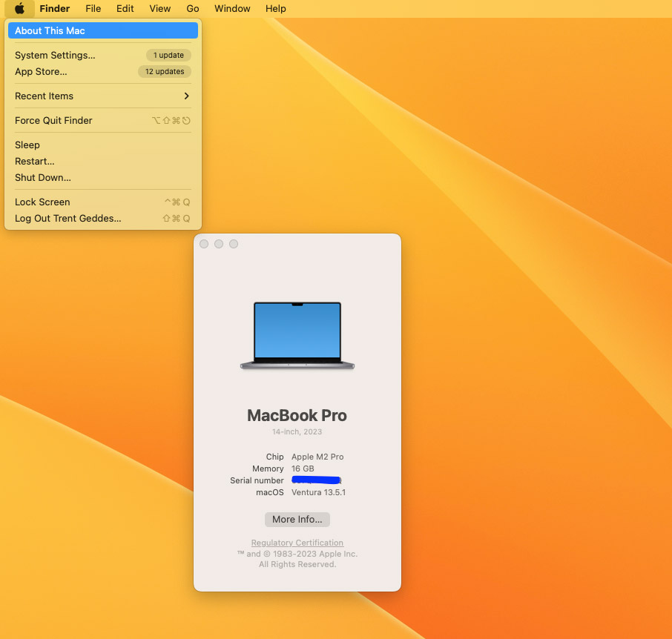Choose Shut Down option

coord(103,177)
